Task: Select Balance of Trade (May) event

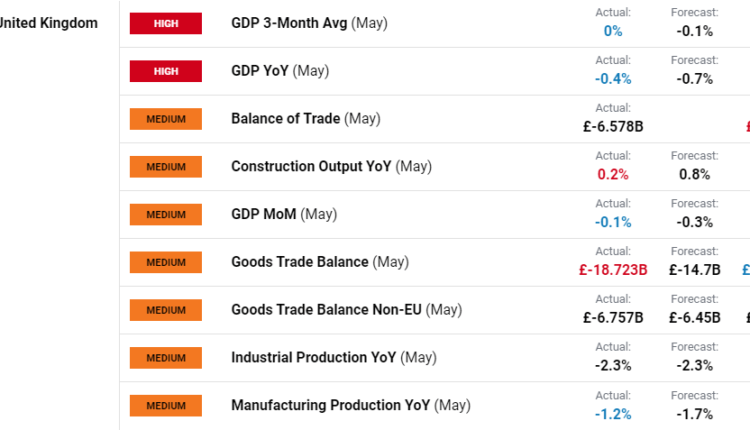Action: [x=305, y=119]
